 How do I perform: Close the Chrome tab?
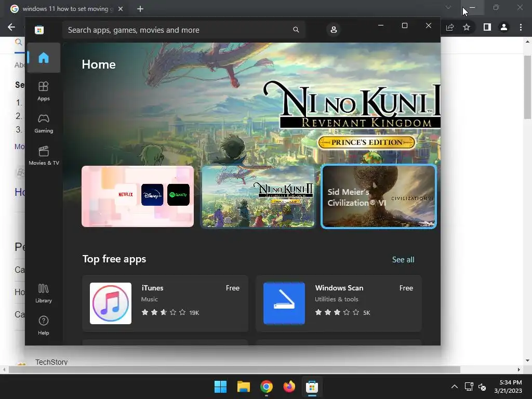(121, 9)
